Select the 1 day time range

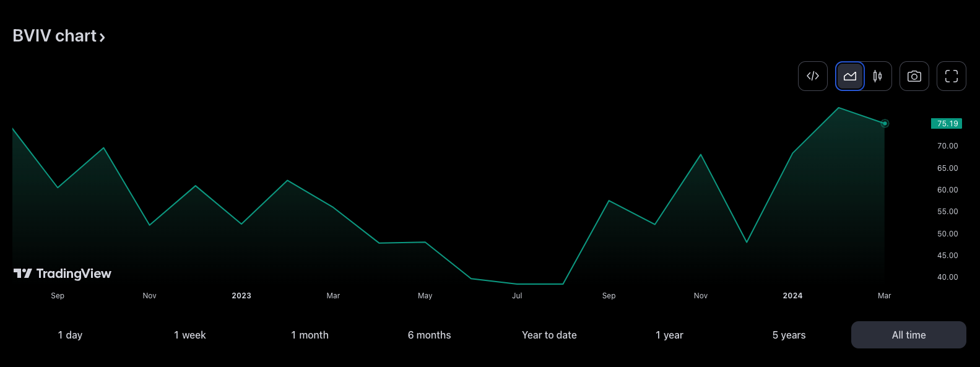pyautogui.click(x=70, y=335)
